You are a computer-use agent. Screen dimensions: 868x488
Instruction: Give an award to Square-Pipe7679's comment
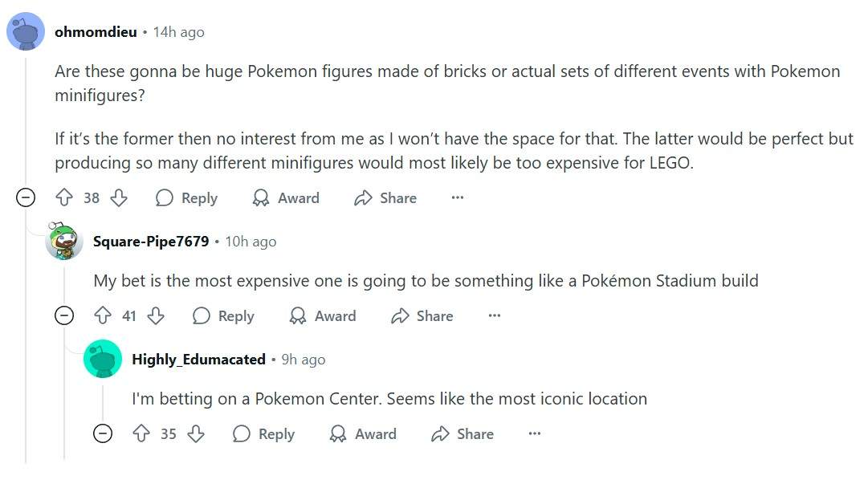[323, 316]
